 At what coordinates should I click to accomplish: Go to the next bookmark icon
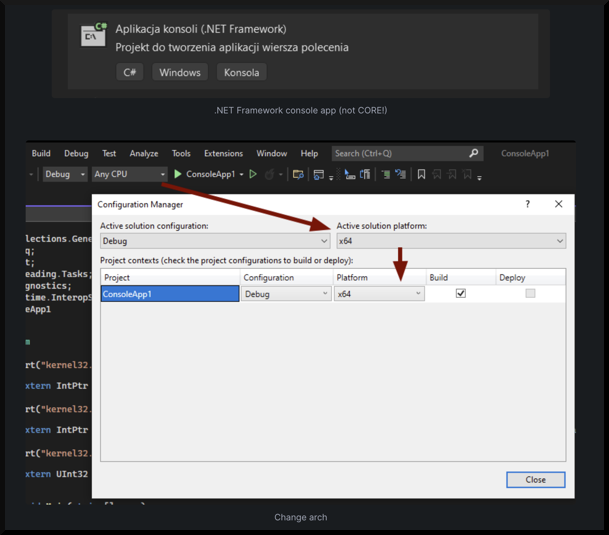click(452, 174)
